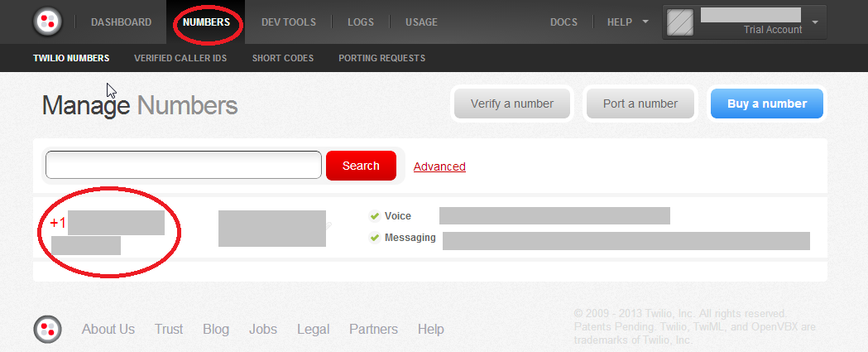Open the Help menu
The height and width of the screenshot is (352, 868).
pyautogui.click(x=620, y=22)
